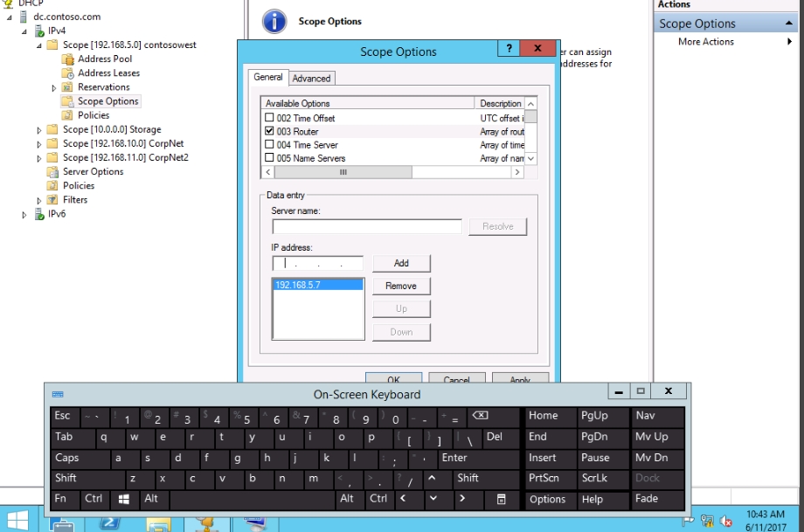Click the Remove button
Image resolution: width=804 pixels, height=532 pixels.
point(401,286)
